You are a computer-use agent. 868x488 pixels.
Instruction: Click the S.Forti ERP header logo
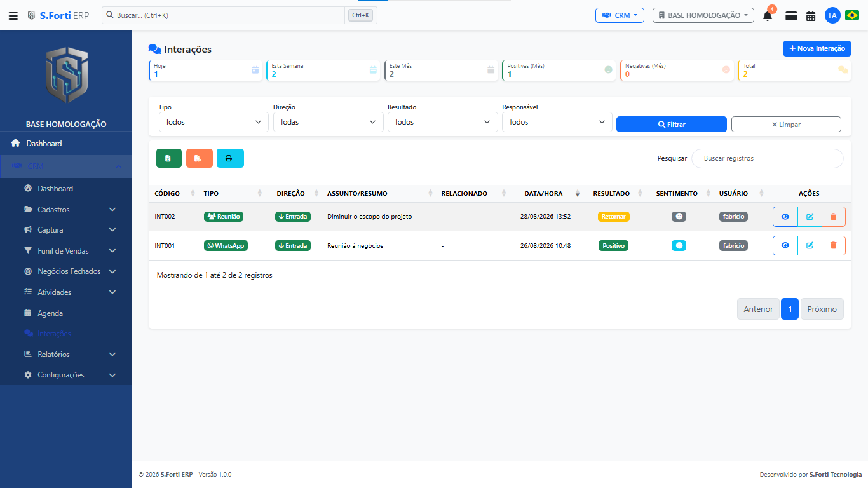(58, 15)
